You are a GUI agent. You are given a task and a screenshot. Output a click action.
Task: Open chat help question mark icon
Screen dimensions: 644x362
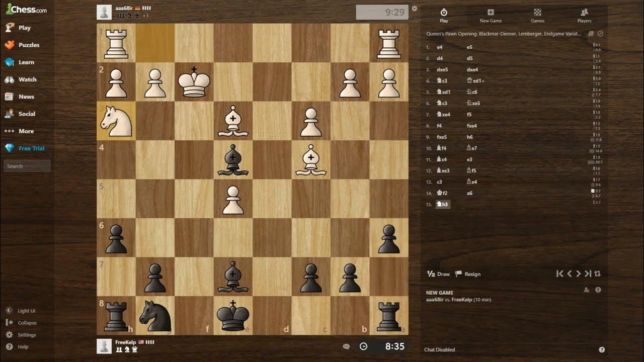(602, 349)
